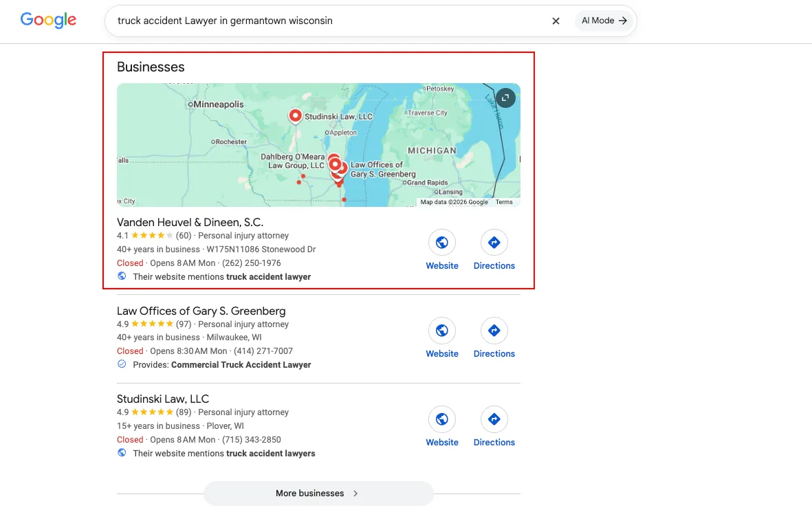Click phone number (414) 271-7007
The image size is (812, 510).
point(263,351)
